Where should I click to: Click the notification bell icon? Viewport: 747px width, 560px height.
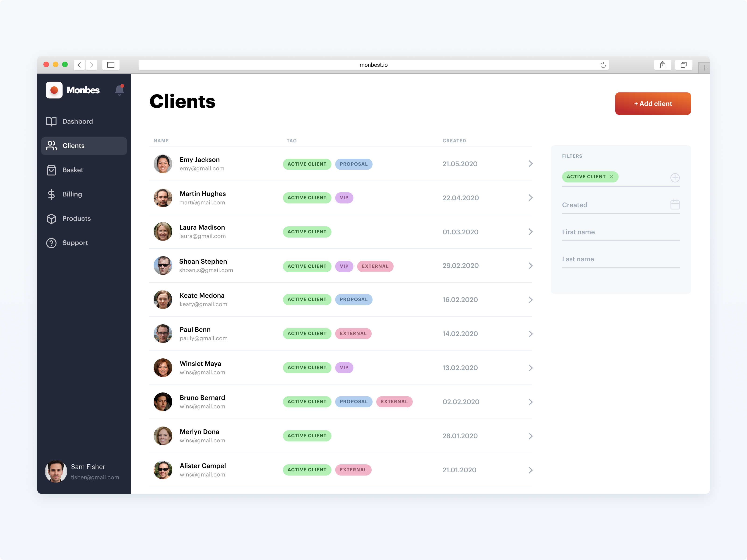[x=119, y=90]
